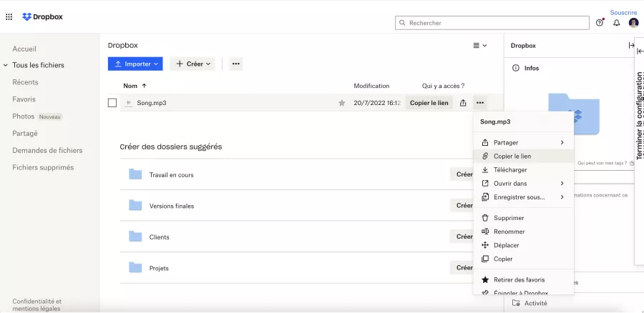The image size is (644, 313).
Task: Open the toolbar more options ellipsis button
Action: coord(235,64)
